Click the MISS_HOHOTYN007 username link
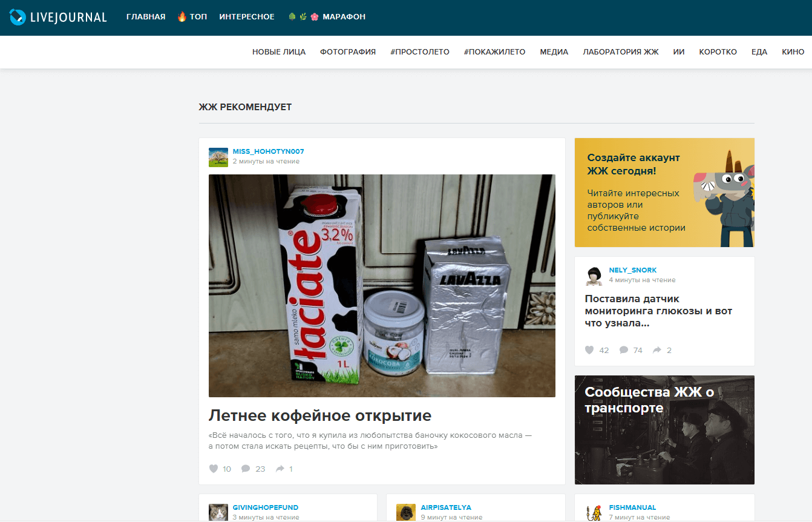This screenshot has height=522, width=812. coord(268,151)
